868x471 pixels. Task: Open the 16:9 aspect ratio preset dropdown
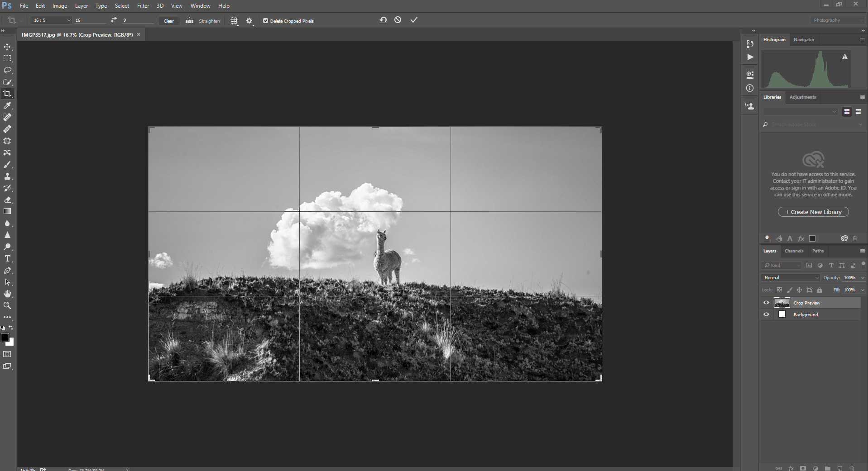(x=51, y=20)
